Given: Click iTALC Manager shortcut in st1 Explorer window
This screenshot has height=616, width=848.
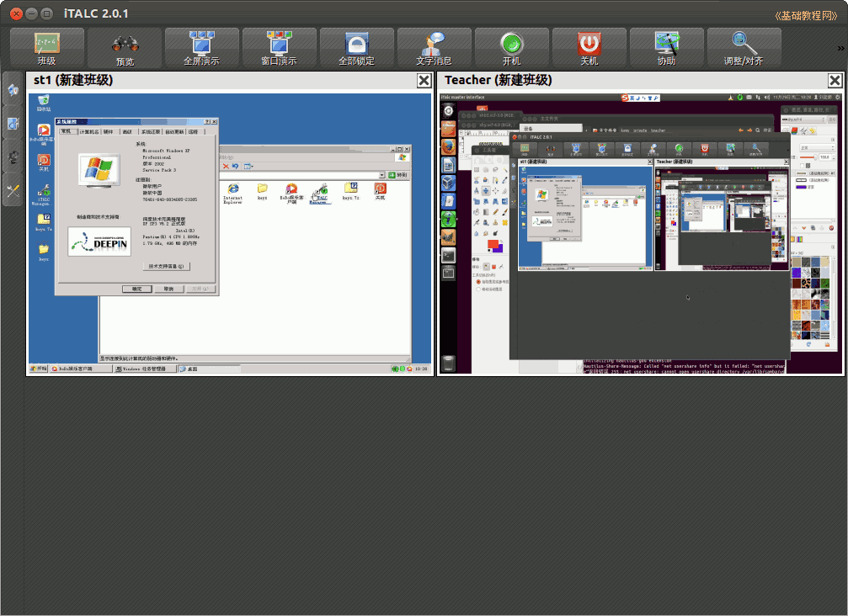Looking at the screenshot, I should tap(321, 193).
